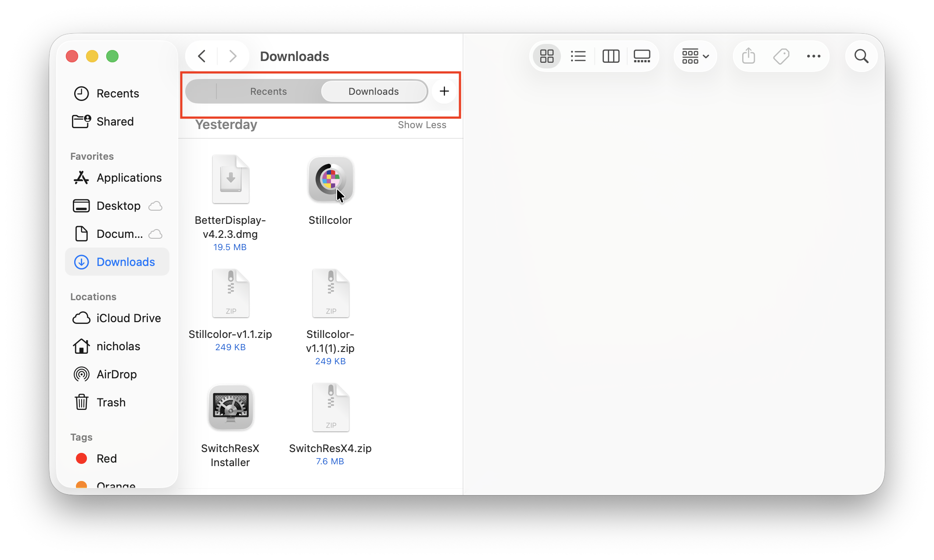Click the Recents clock icon in sidebar
This screenshot has height=560, width=934.
click(x=81, y=93)
